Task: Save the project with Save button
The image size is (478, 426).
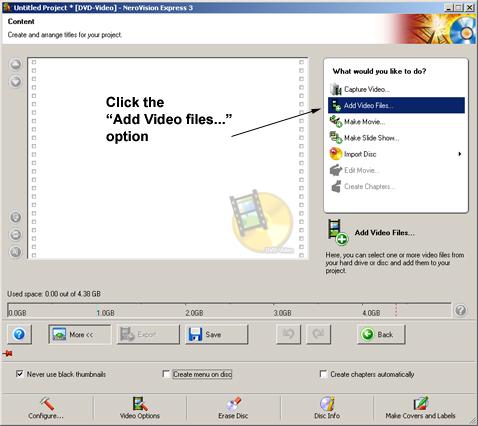Action: [217, 334]
